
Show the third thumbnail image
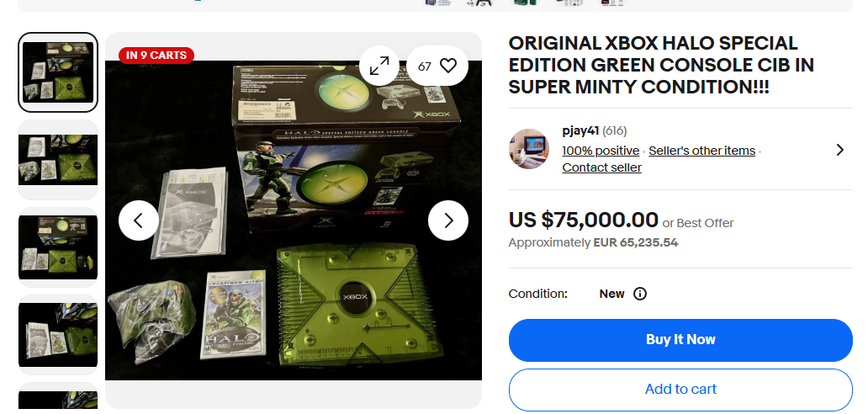point(58,247)
